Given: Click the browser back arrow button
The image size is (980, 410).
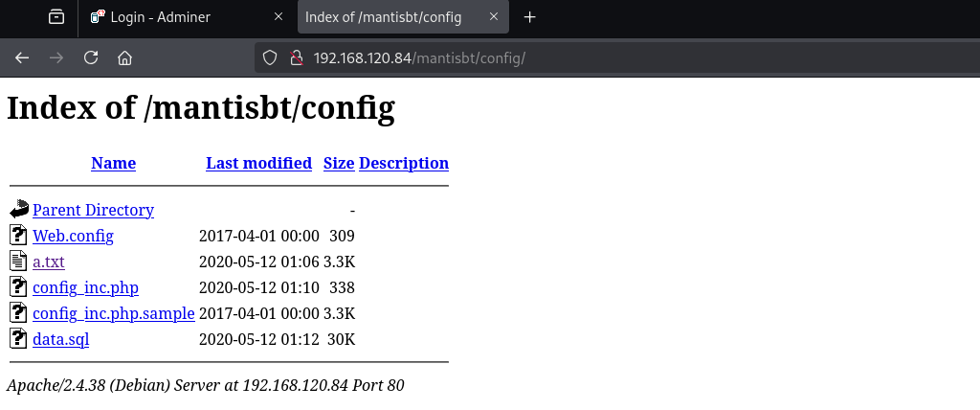Looking at the screenshot, I should tap(22, 57).
